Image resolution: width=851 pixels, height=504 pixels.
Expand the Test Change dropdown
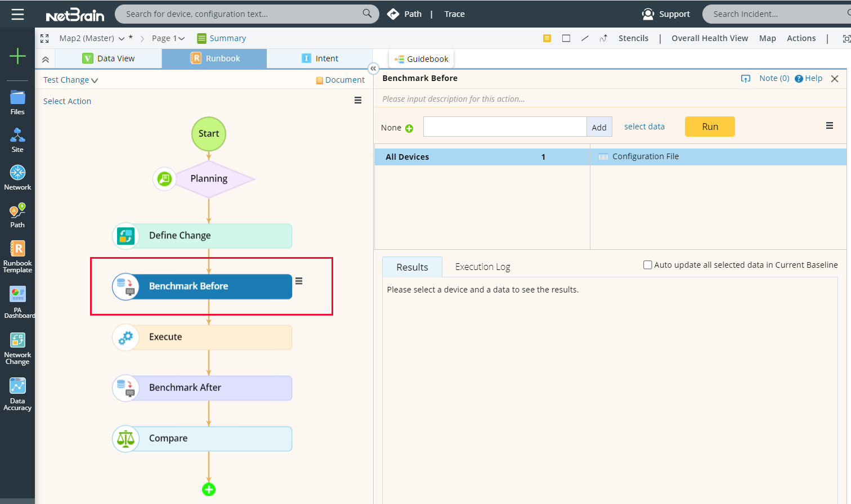[95, 80]
